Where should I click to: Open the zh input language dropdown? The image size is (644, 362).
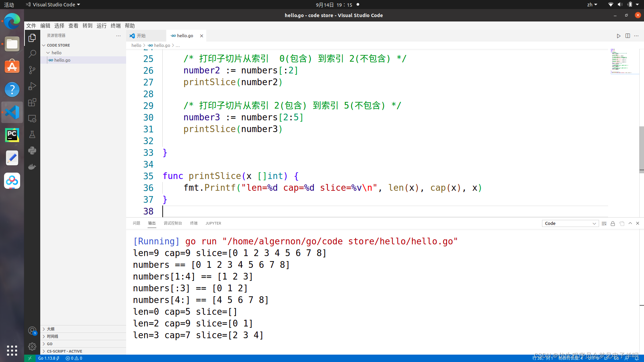(x=592, y=5)
